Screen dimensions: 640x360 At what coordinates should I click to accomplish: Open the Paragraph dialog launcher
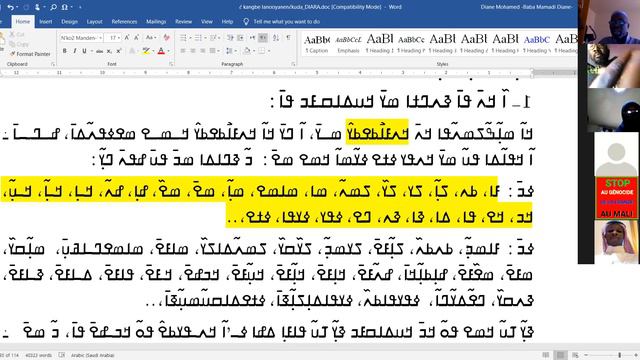click(293, 64)
